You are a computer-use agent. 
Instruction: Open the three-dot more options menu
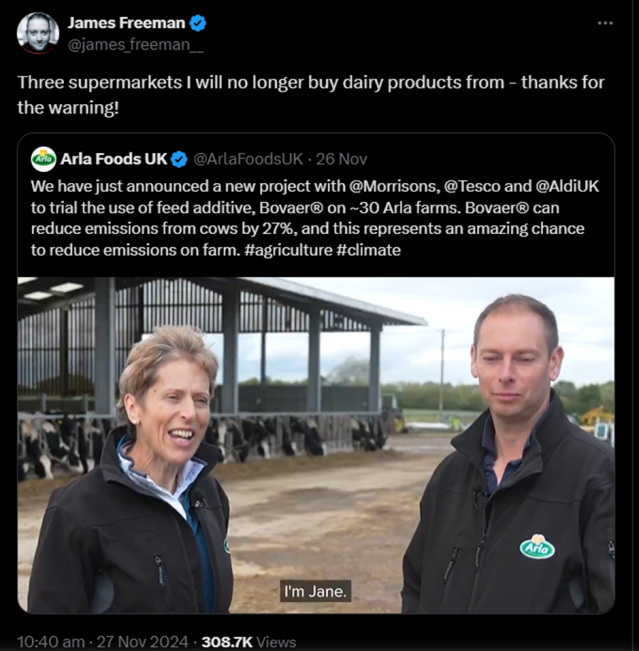pos(605,22)
